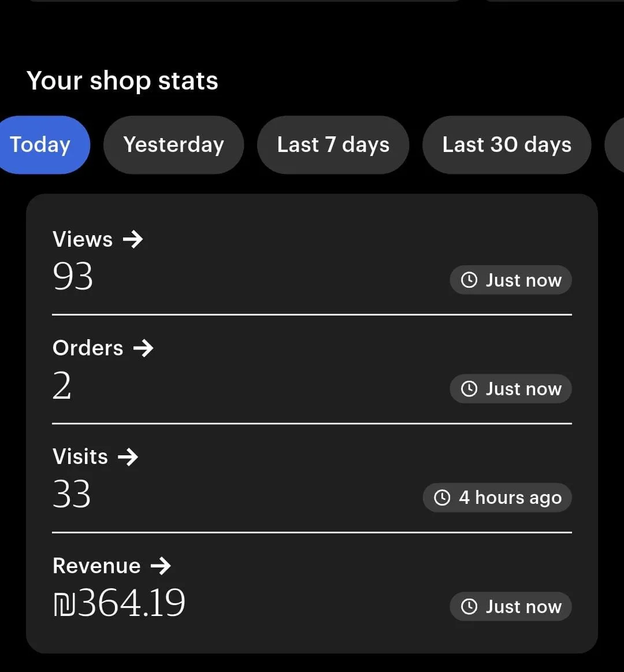Viewport: 624px width, 672px height.
Task: Show stats for Last 7 days
Action: tap(333, 144)
